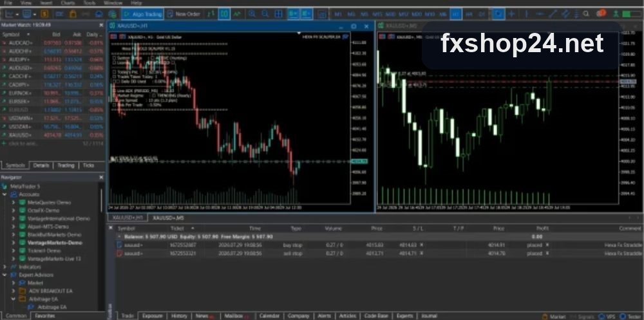This screenshot has width=644, height=320.
Task: Select XAUUSD+ row in Market Watch
Action: 53,135
